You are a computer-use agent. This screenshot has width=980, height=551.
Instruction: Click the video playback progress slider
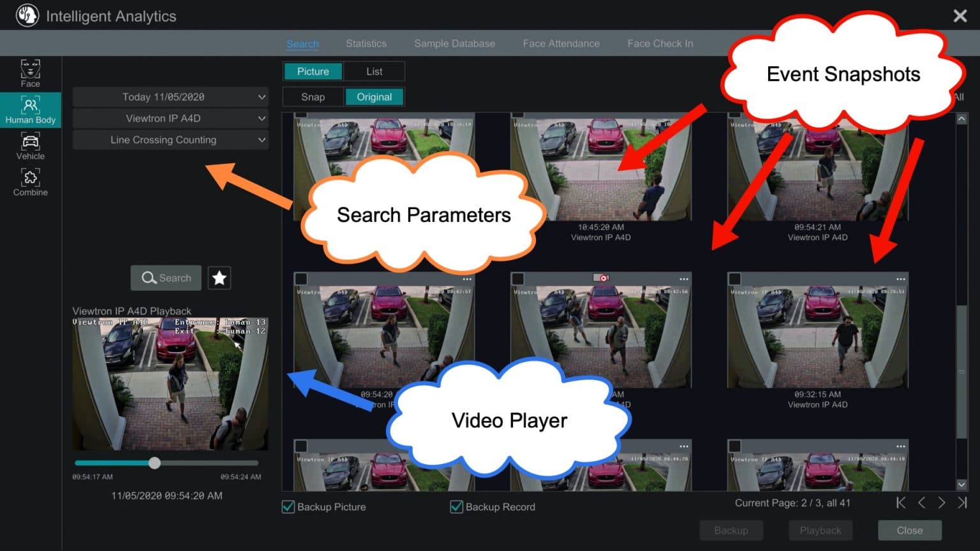pyautogui.click(x=154, y=463)
